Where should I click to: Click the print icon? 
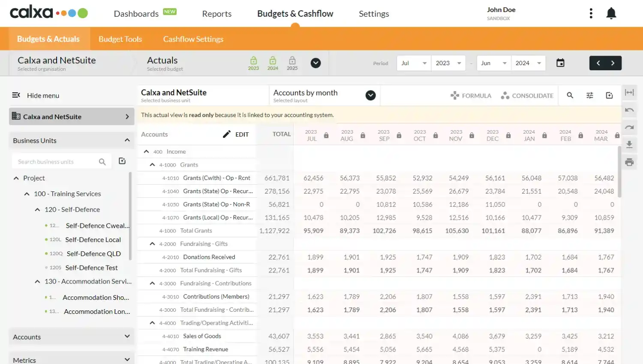[629, 162]
